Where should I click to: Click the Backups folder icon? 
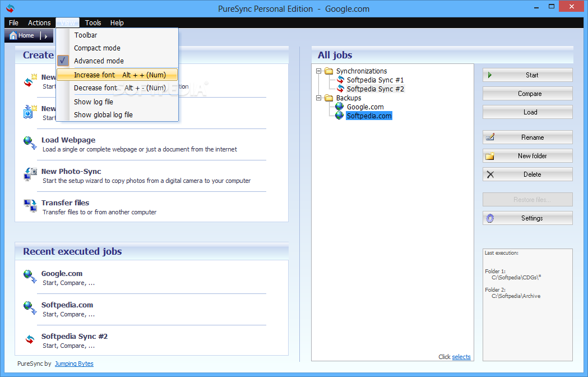click(x=329, y=98)
